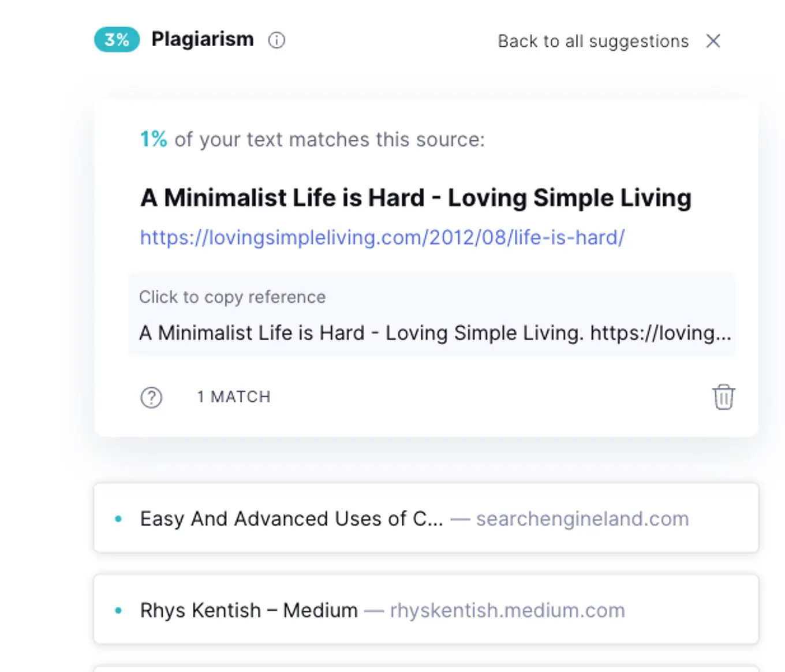785x672 pixels.
Task: Click the searchengineland.com domain text
Action: pyautogui.click(x=582, y=518)
